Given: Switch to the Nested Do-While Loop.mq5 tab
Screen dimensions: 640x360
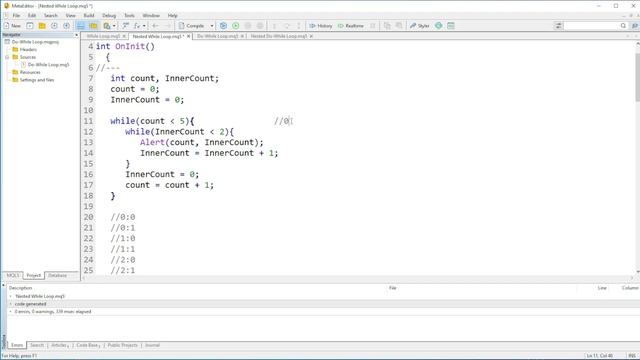Looking at the screenshot, I should click(278, 36).
